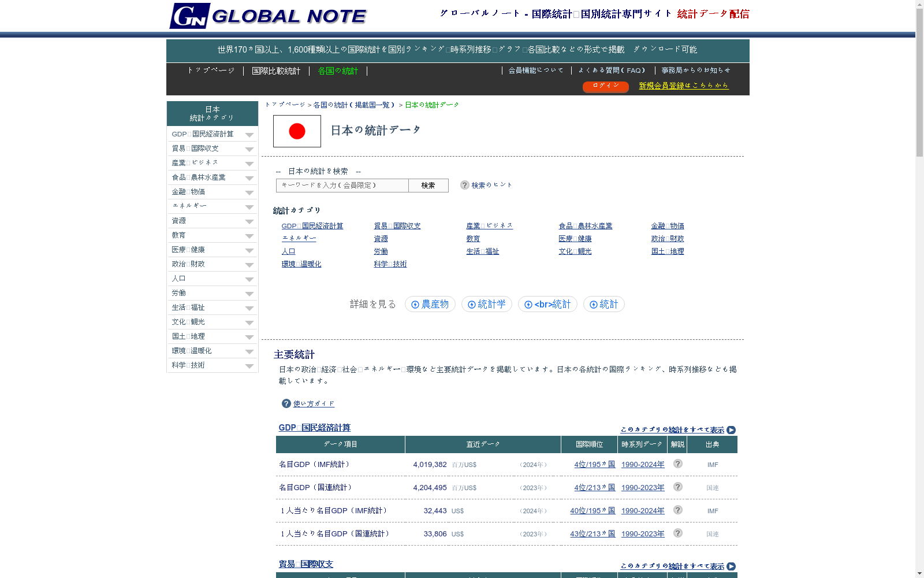924x578 pixels.
Task: Click arrow icon beside GDP category show-all link
Action: (731, 430)
